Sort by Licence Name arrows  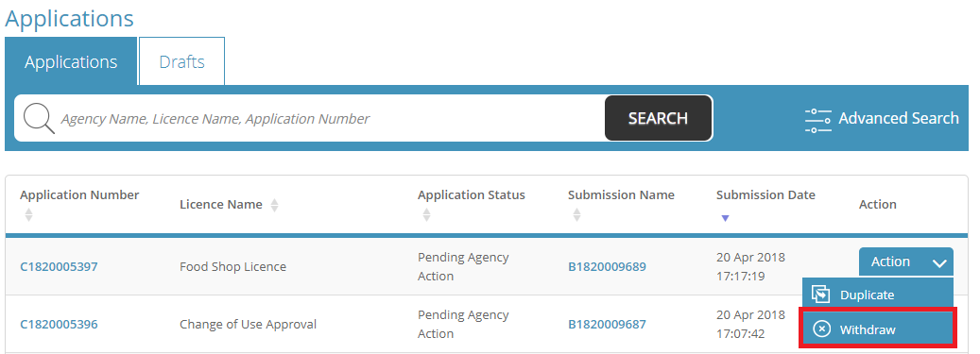[x=274, y=205]
